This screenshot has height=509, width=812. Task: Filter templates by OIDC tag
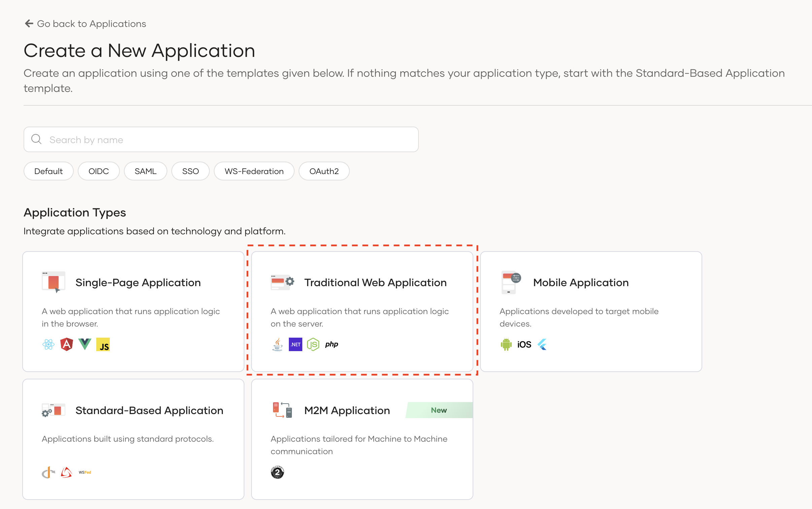[99, 171]
